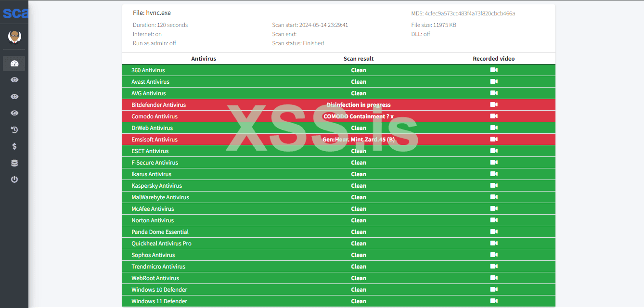Click the Internet: on text
The height and width of the screenshot is (308, 644).
coord(147,34)
